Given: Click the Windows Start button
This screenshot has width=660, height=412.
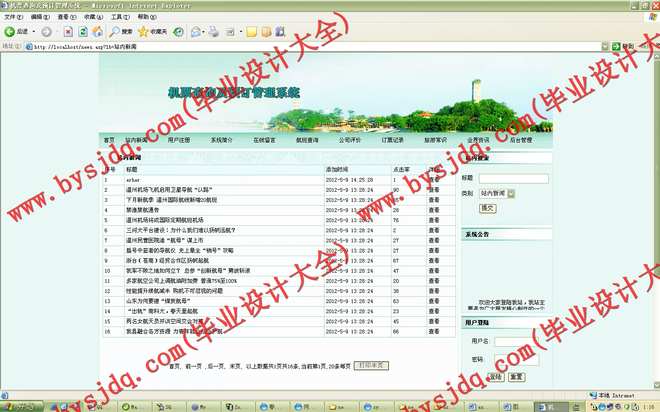Looking at the screenshot, I should (x=22, y=405).
